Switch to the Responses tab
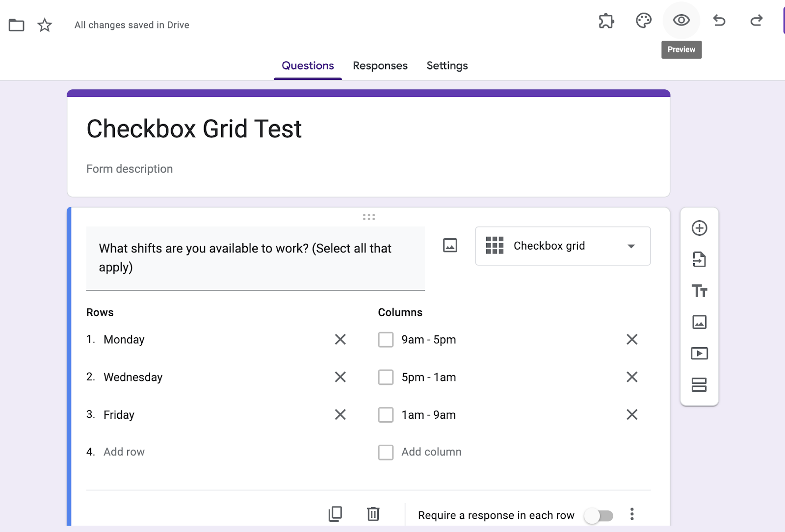785x532 pixels. coord(380,66)
